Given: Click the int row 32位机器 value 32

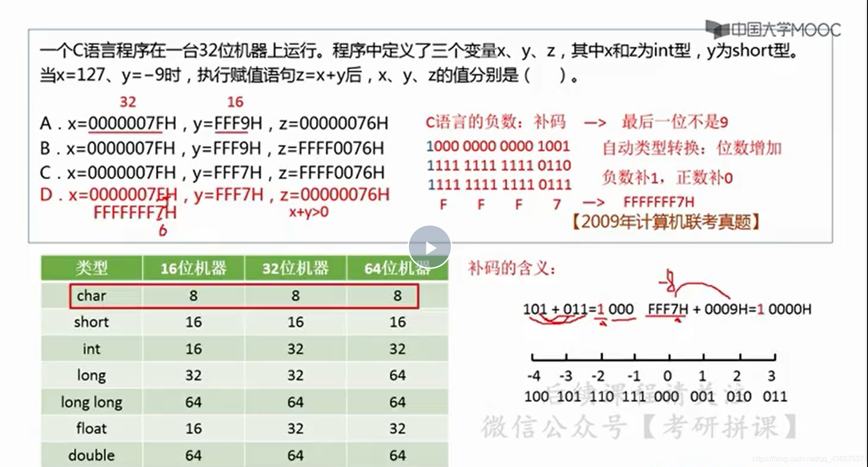Looking at the screenshot, I should pos(295,349).
